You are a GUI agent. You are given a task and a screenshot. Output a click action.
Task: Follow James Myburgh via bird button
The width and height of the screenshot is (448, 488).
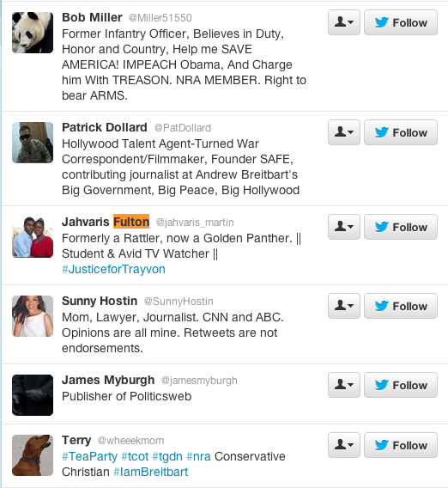coord(401,385)
